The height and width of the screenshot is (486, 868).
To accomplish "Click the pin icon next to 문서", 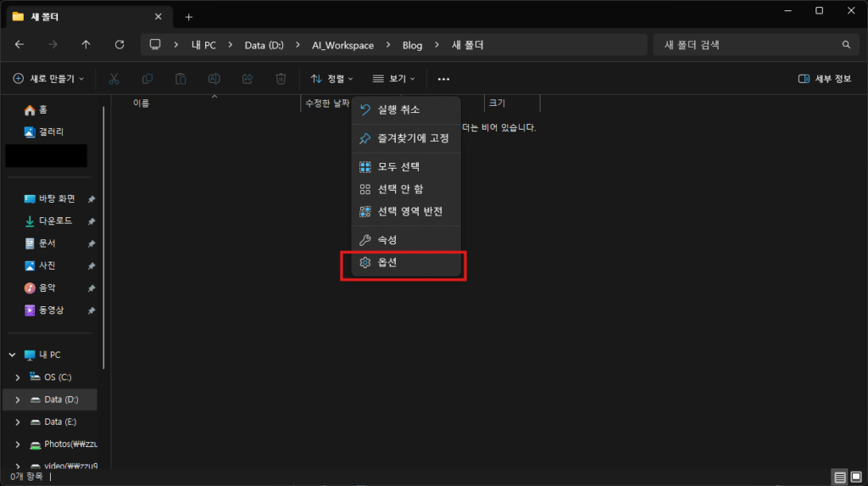I will (92, 243).
